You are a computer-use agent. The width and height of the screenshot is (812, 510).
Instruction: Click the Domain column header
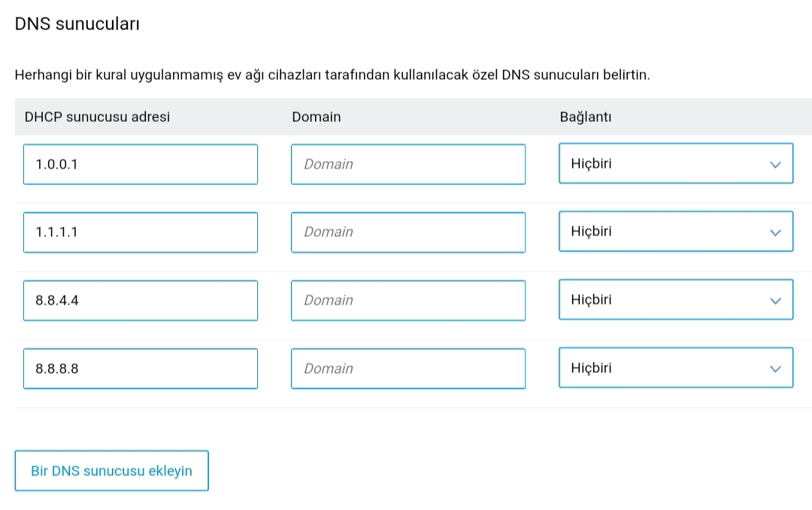point(317,117)
